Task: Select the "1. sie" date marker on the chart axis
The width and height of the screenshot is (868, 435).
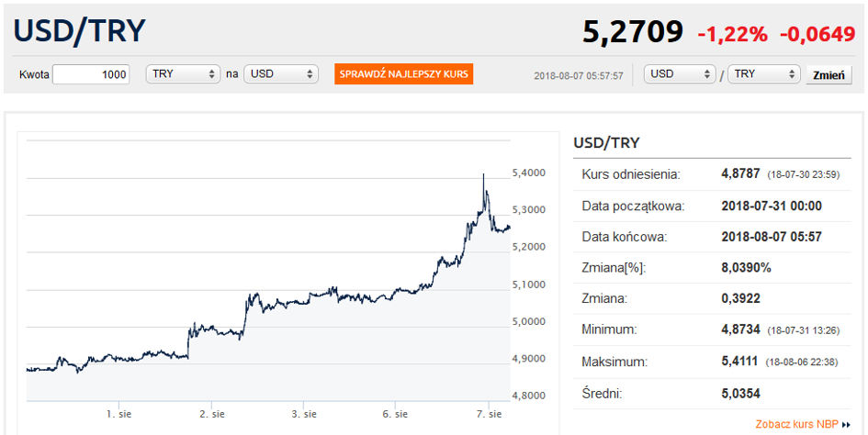Action: [117, 414]
